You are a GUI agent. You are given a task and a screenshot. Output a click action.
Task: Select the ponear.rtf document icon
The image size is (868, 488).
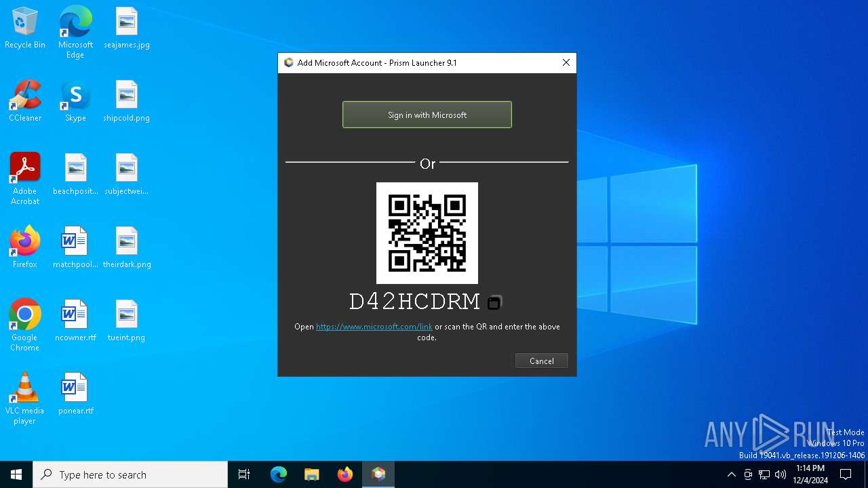pos(75,394)
